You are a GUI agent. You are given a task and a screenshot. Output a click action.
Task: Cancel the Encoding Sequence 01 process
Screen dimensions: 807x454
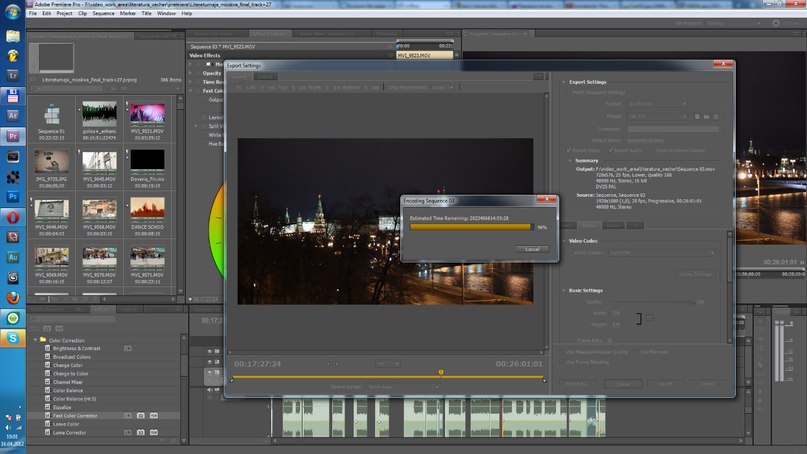[x=532, y=249]
